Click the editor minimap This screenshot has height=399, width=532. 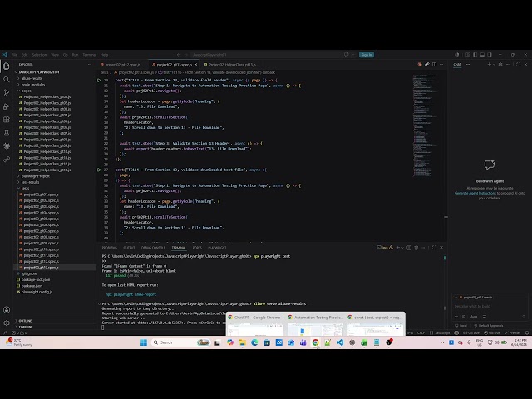click(x=424, y=126)
